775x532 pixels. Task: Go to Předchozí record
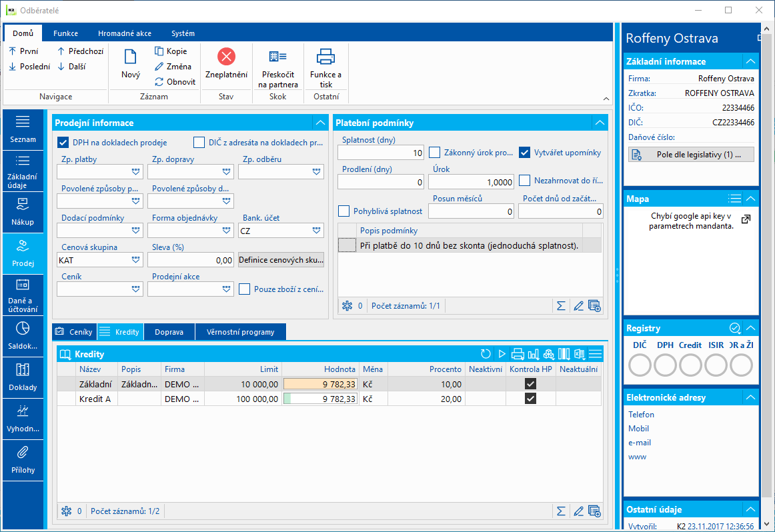[x=80, y=51]
